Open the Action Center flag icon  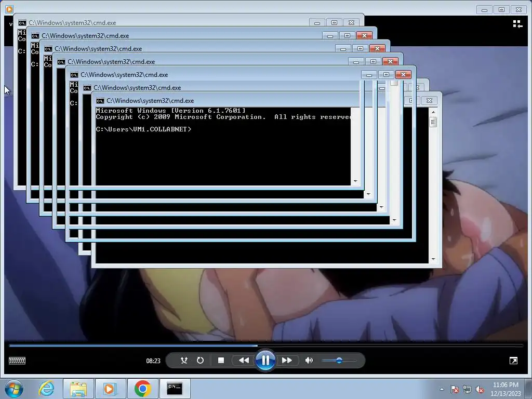(x=455, y=389)
